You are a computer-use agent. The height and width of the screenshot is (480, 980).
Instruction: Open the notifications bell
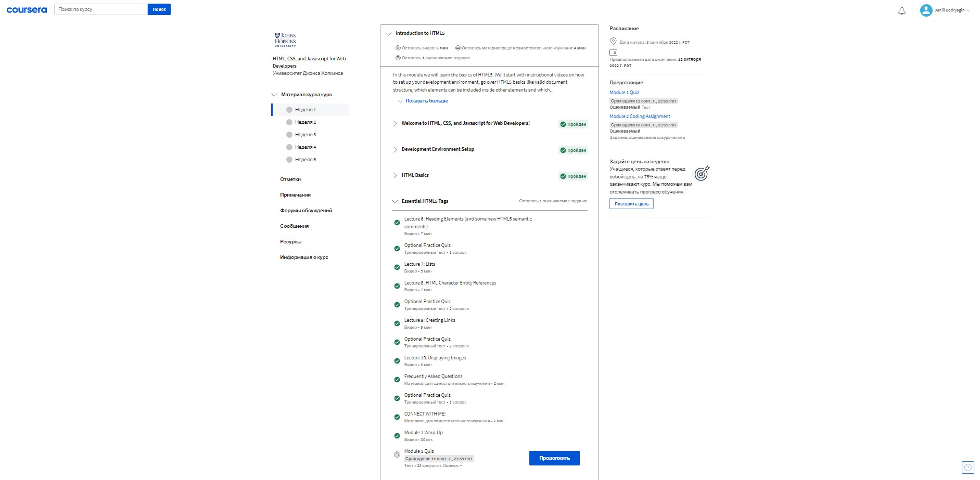(x=902, y=10)
